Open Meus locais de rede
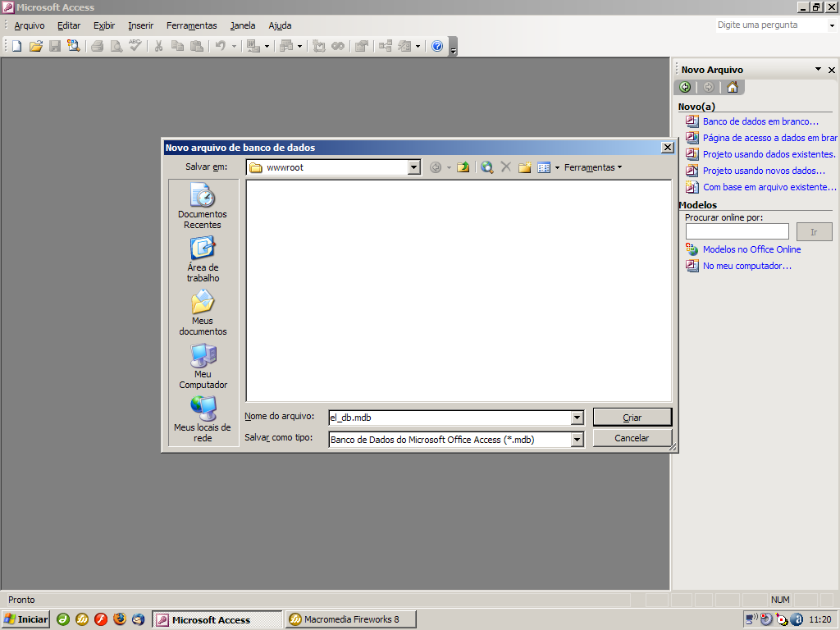This screenshot has height=630, width=840. [203, 419]
